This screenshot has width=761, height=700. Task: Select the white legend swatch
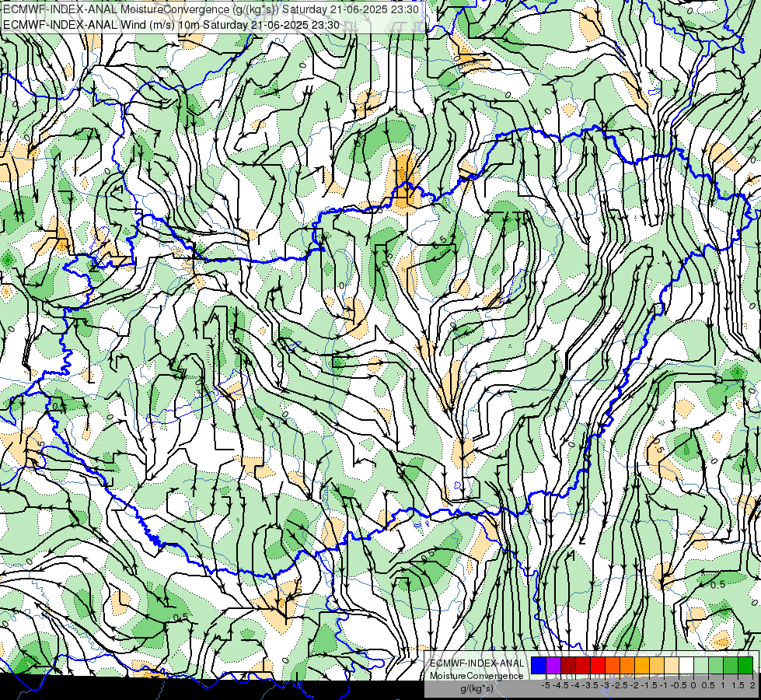pos(686,665)
